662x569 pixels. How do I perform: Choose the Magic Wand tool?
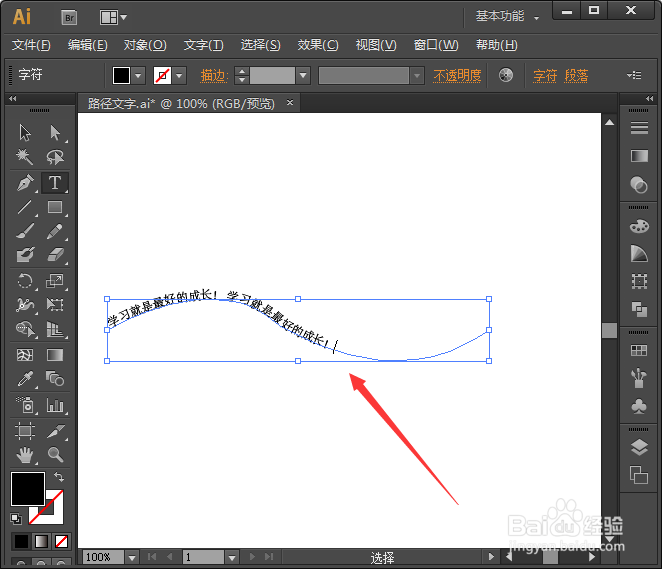pos(25,157)
